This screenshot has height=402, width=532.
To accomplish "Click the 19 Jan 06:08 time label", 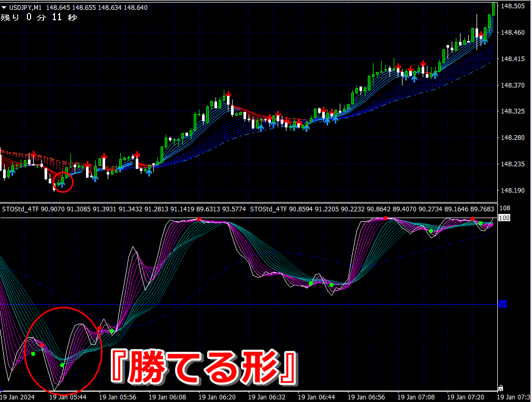I will [x=167, y=397].
